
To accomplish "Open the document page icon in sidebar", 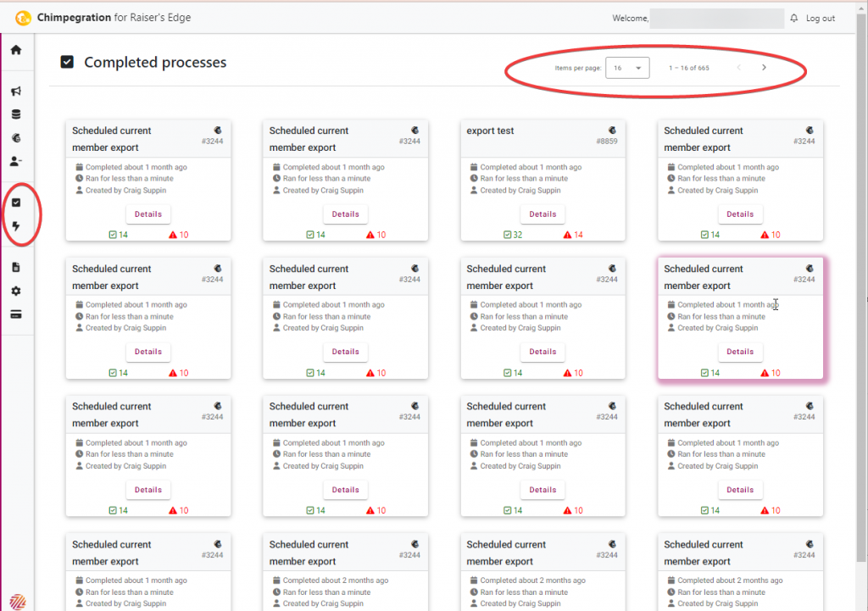I will tap(16, 267).
